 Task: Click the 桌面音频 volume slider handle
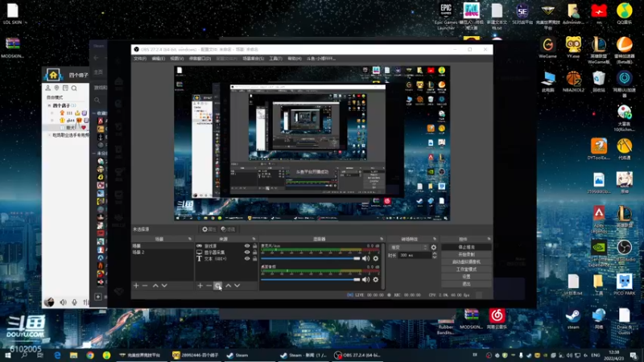(x=357, y=279)
